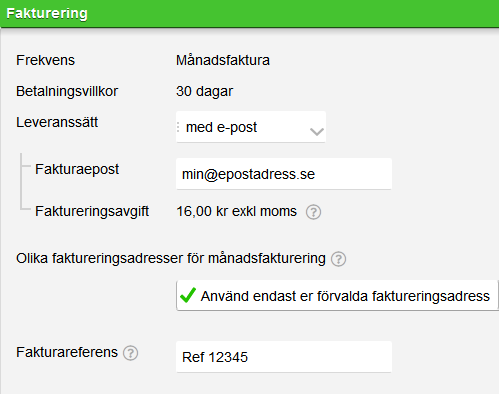Focus the Fakturareferens input containing Ref 12345
499x394 pixels.
tap(284, 357)
